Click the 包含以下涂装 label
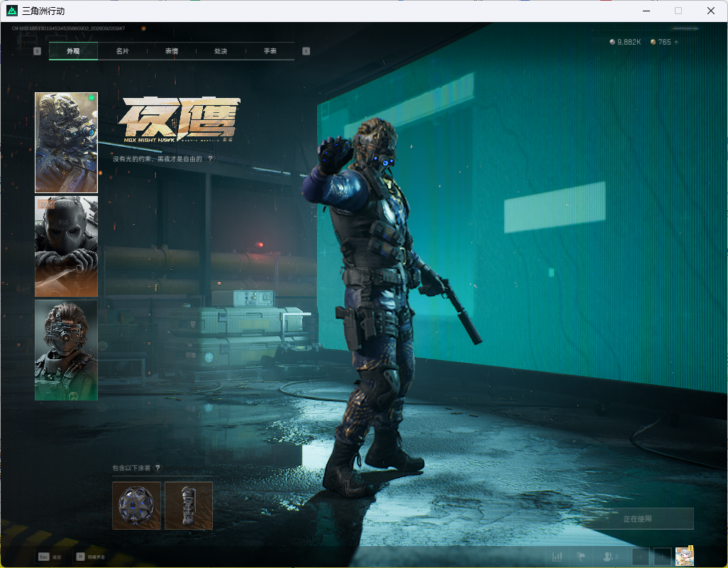 pos(131,468)
